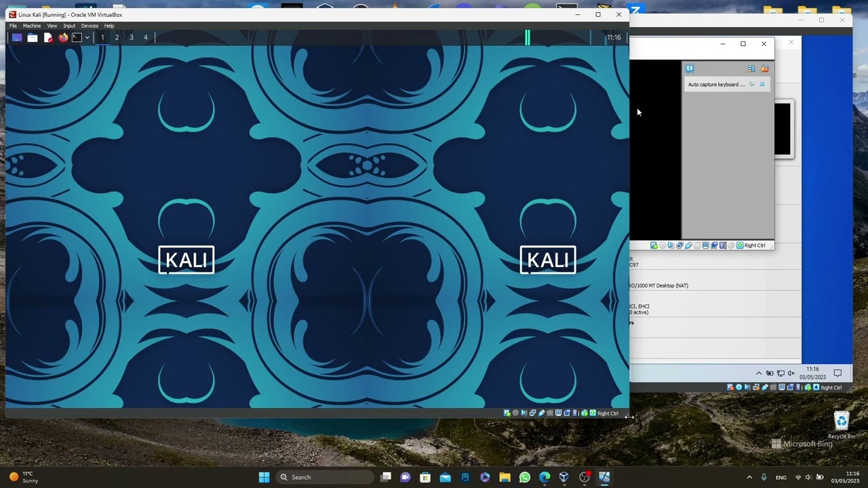Screen dimensions: 868x488
Task: Click display icon in background VM status bar
Action: pyautogui.click(x=705, y=245)
